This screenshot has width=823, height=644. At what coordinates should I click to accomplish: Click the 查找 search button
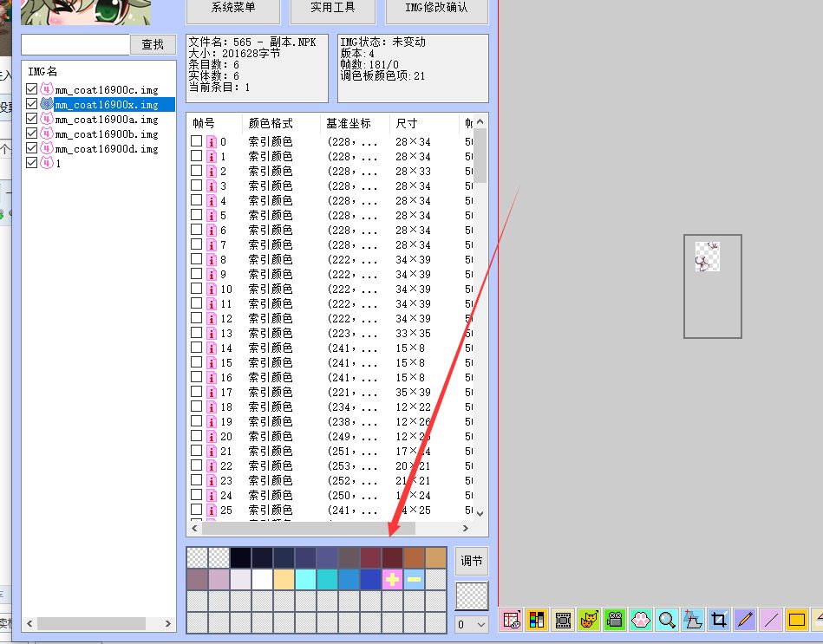(x=153, y=44)
